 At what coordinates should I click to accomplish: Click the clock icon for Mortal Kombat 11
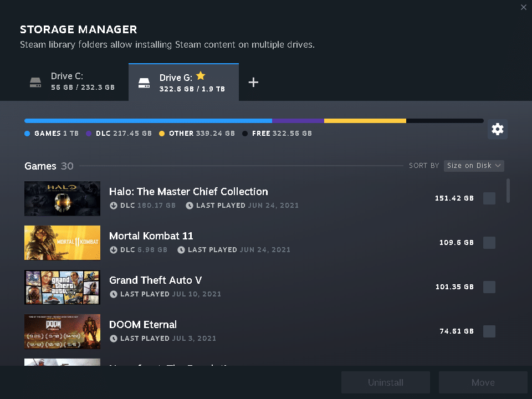[x=181, y=250]
